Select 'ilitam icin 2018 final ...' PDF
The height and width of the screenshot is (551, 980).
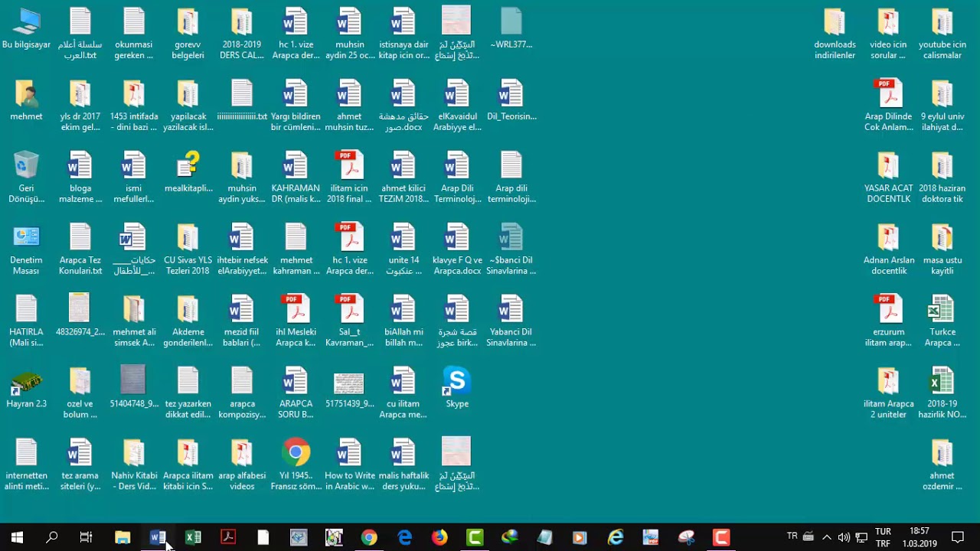(349, 178)
